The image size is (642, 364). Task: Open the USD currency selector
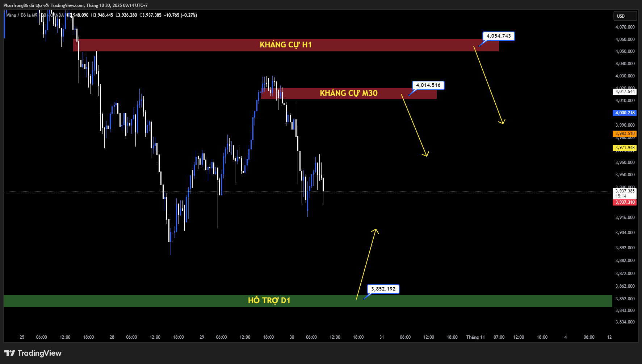coord(625,16)
